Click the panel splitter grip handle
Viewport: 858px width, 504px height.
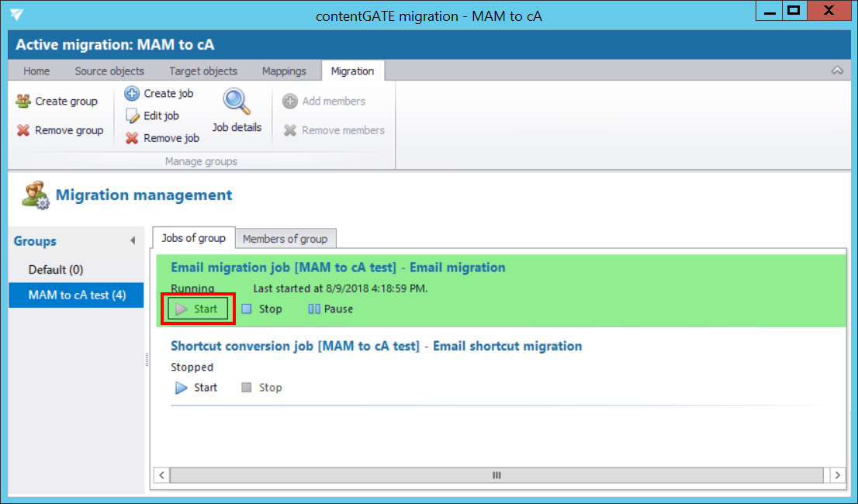[147, 360]
